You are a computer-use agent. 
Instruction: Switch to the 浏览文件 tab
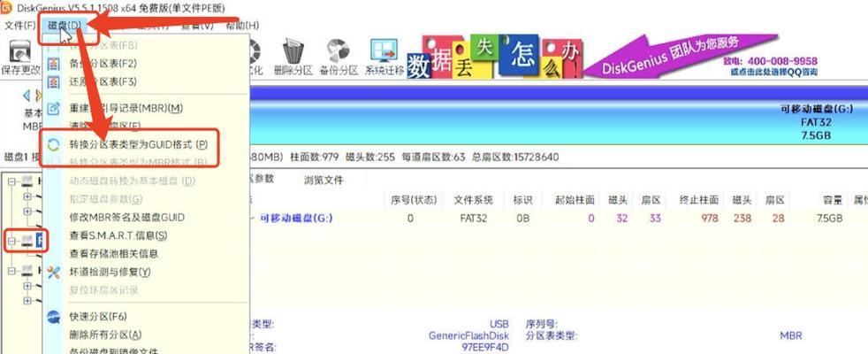pos(324,180)
